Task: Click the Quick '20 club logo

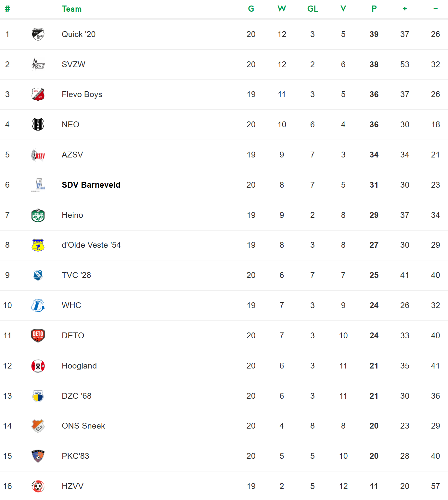Action: (38, 34)
